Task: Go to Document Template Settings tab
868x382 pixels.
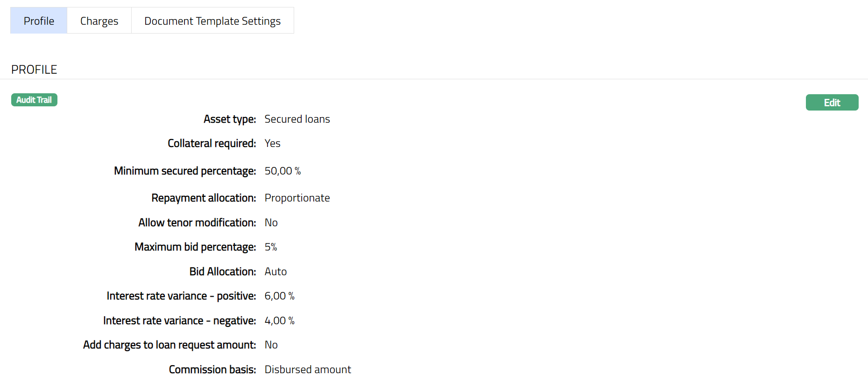Action: tap(212, 21)
